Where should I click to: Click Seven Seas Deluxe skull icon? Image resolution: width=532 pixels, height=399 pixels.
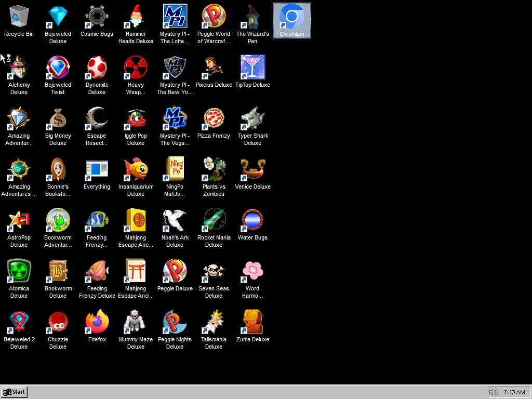click(x=214, y=271)
